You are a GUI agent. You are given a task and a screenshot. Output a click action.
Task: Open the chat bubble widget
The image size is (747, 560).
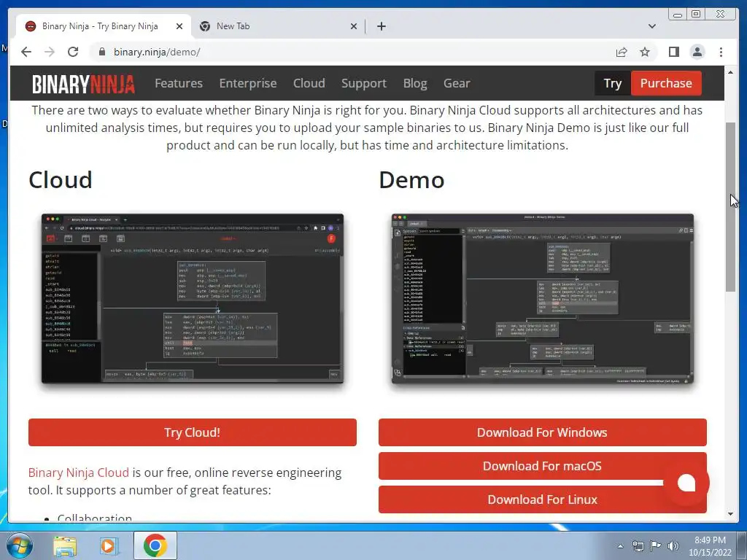[686, 483]
